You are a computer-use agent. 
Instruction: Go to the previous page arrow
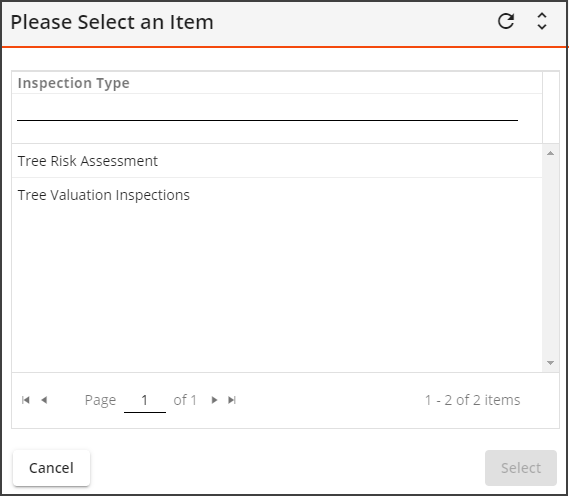tap(44, 400)
